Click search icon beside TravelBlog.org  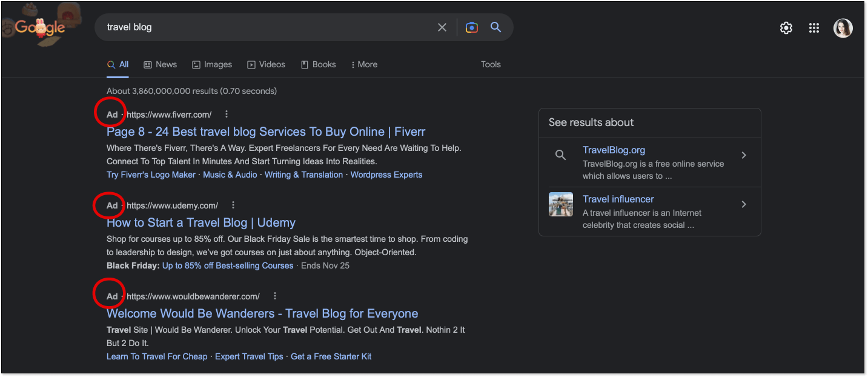point(561,155)
